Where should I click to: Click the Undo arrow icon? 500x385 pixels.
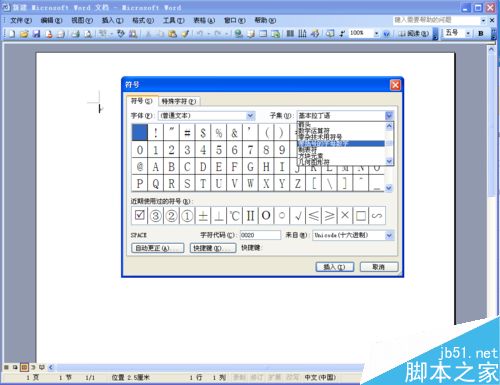(x=200, y=33)
